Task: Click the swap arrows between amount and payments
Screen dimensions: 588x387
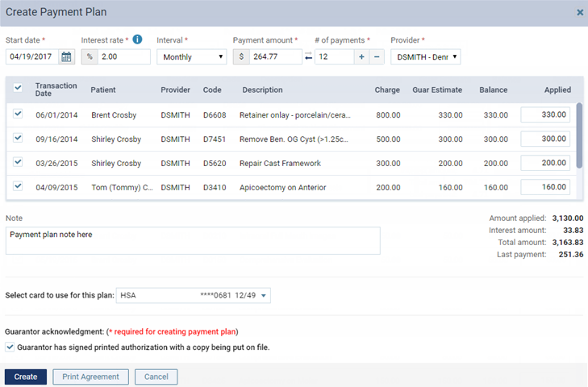Action: [x=308, y=56]
